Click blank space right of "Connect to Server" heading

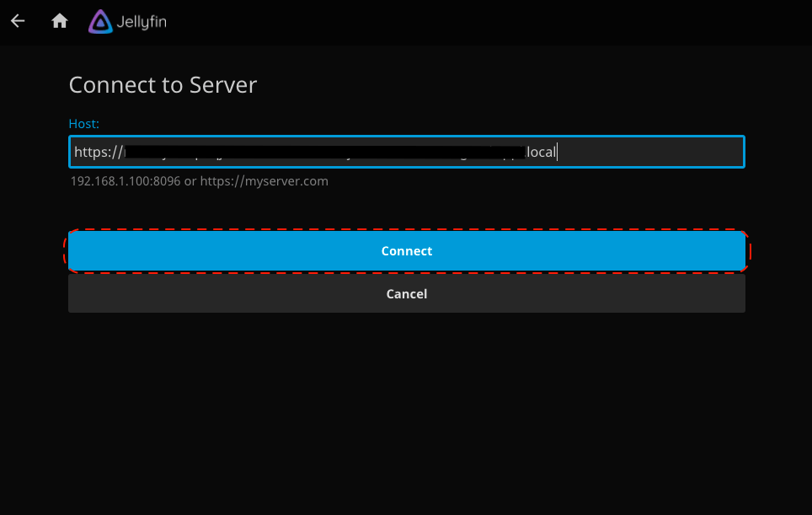click(x=505, y=85)
